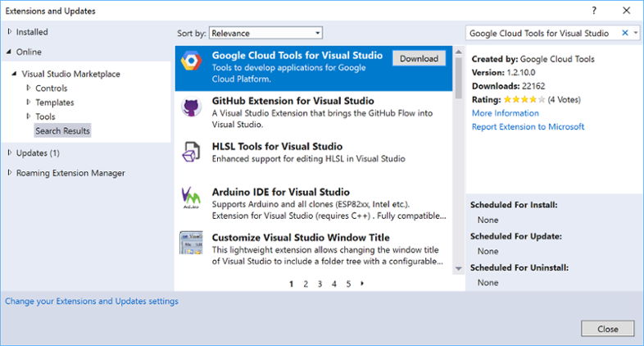Expand the Installed category
The width and height of the screenshot is (644, 346).
tap(10, 32)
